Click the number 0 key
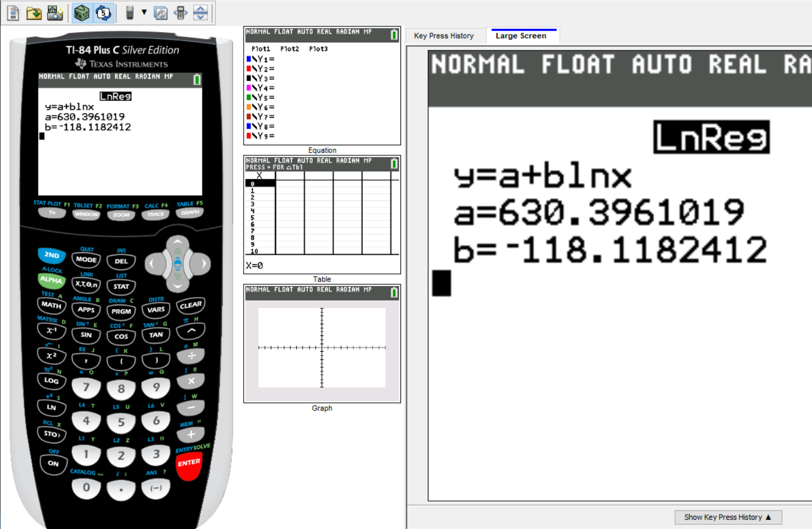812x529 pixels. (86, 488)
